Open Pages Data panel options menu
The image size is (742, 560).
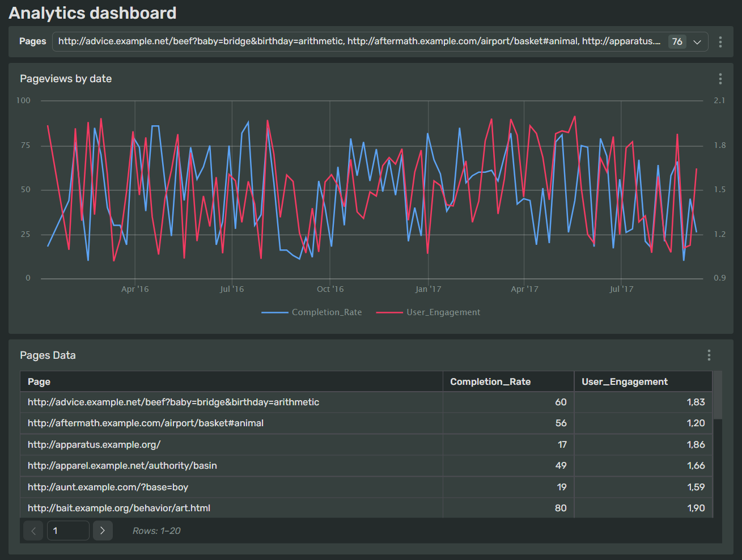[x=709, y=355]
